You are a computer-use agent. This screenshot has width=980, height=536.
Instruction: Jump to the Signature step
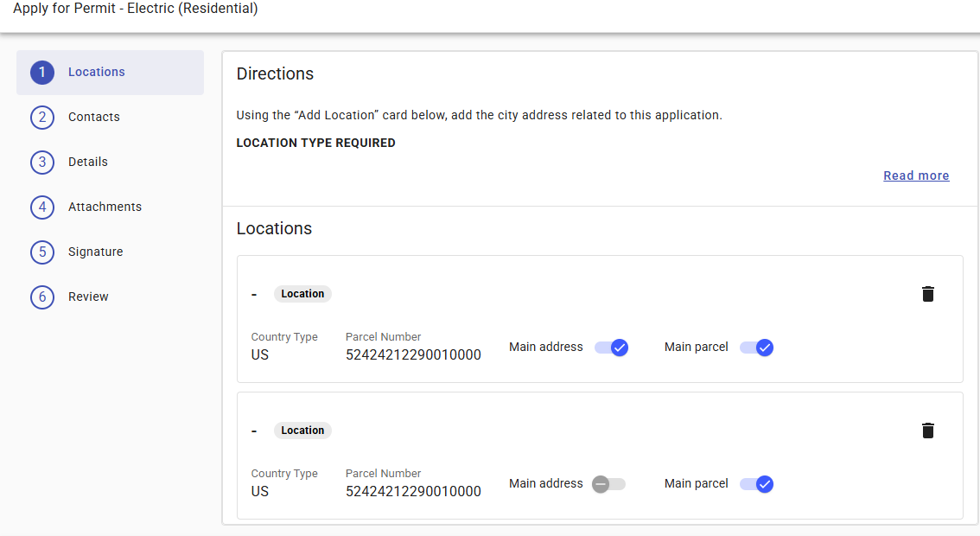pyautogui.click(x=95, y=252)
